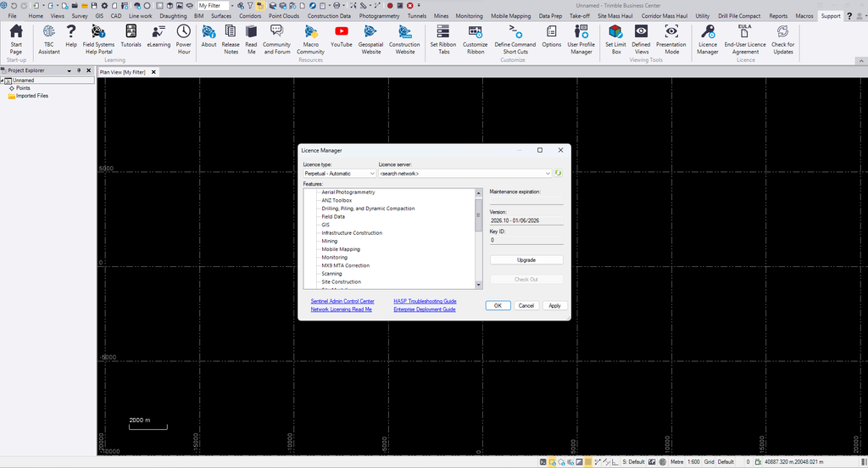Click the Version field in Licence Manager
Screen dimensions: 868x468
click(526, 220)
